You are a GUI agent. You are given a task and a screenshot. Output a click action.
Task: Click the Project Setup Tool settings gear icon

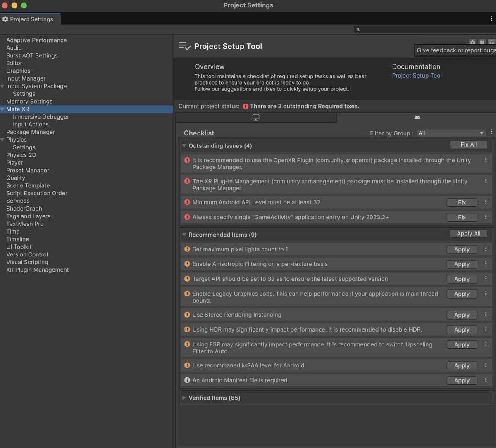(x=472, y=42)
